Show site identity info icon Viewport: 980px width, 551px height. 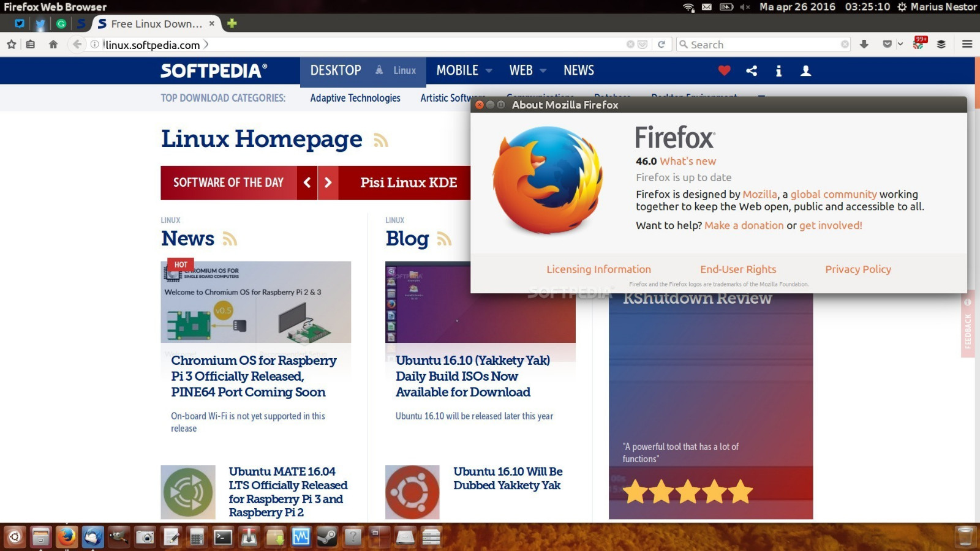tap(95, 44)
